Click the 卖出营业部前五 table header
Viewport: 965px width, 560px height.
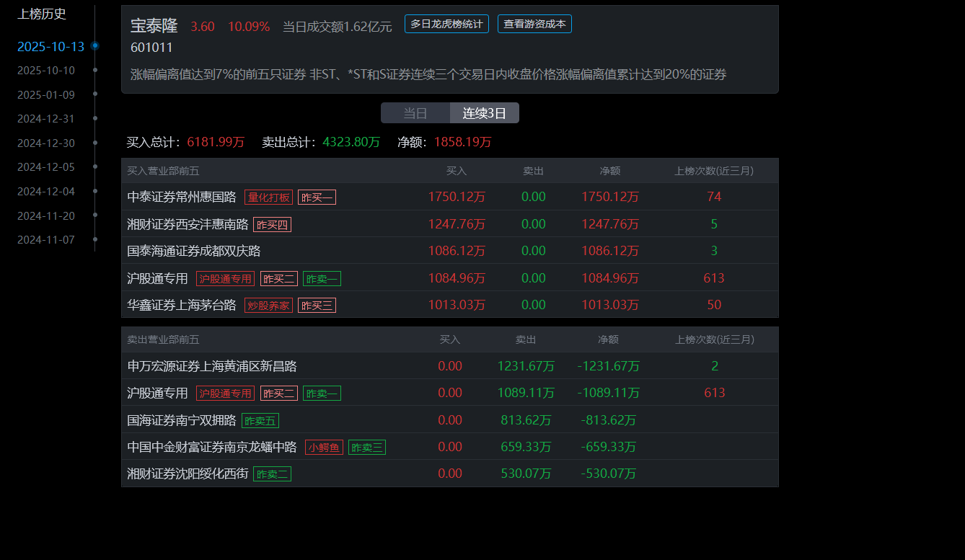coord(163,339)
